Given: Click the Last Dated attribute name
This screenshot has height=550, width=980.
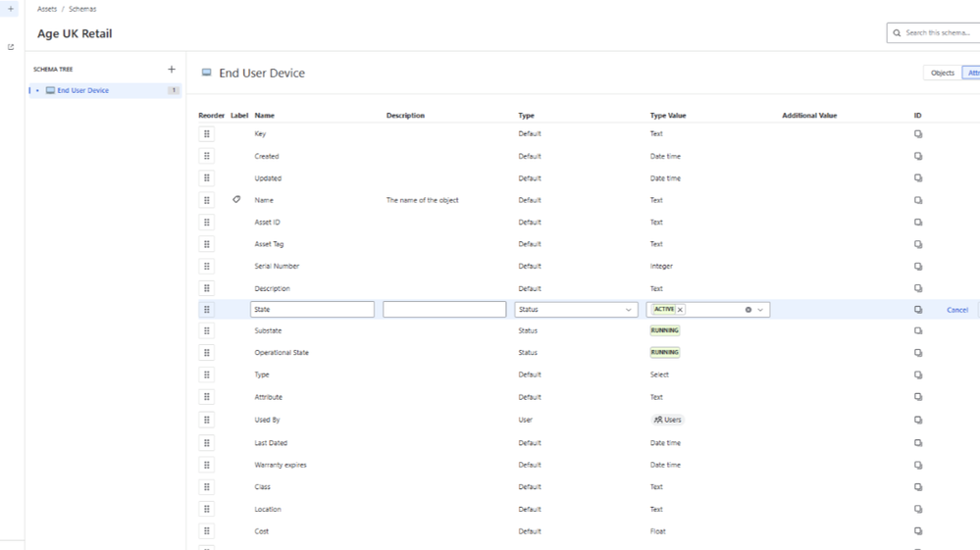Looking at the screenshot, I should pyautogui.click(x=271, y=442).
